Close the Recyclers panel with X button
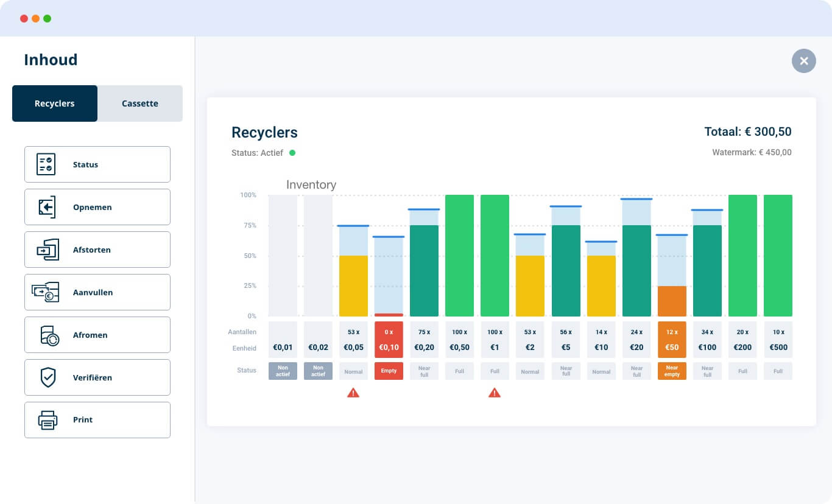The height and width of the screenshot is (504, 832). (803, 61)
